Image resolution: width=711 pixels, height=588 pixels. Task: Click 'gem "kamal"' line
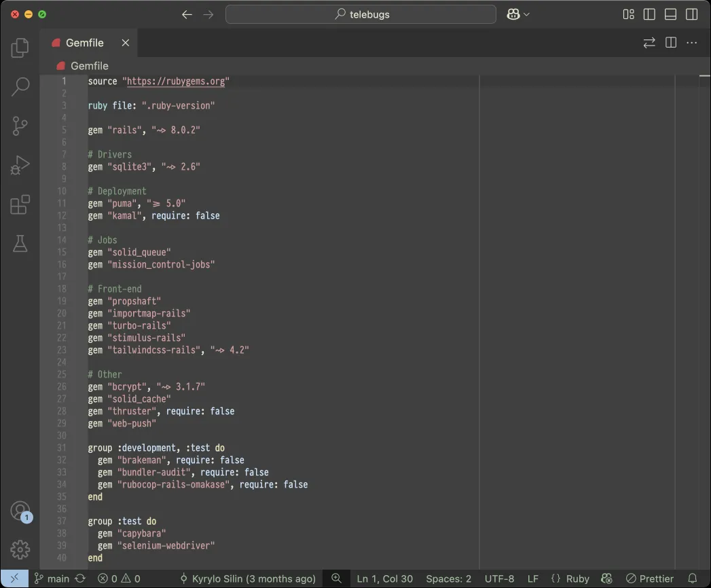153,216
